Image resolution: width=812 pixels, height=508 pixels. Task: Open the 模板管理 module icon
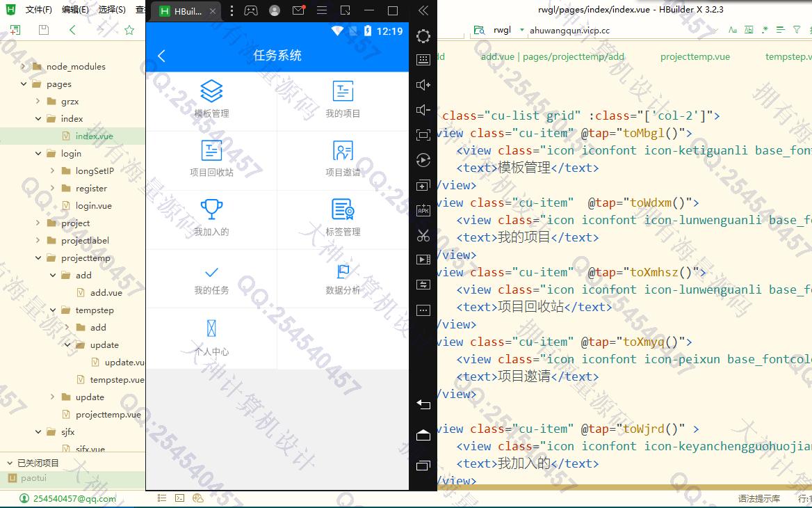click(x=211, y=91)
